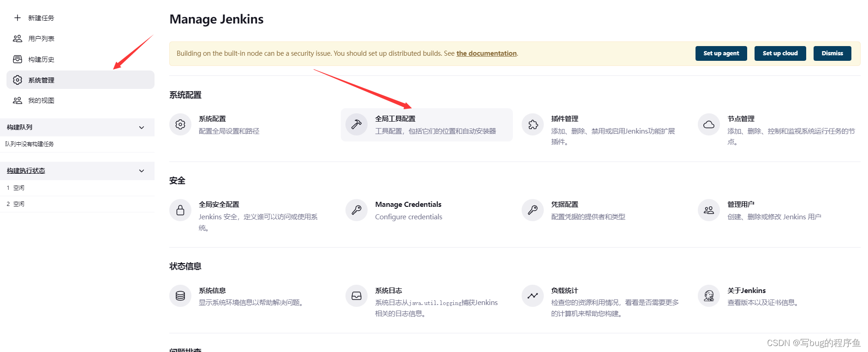Click the gear icon of 系统配置 card

click(180, 124)
